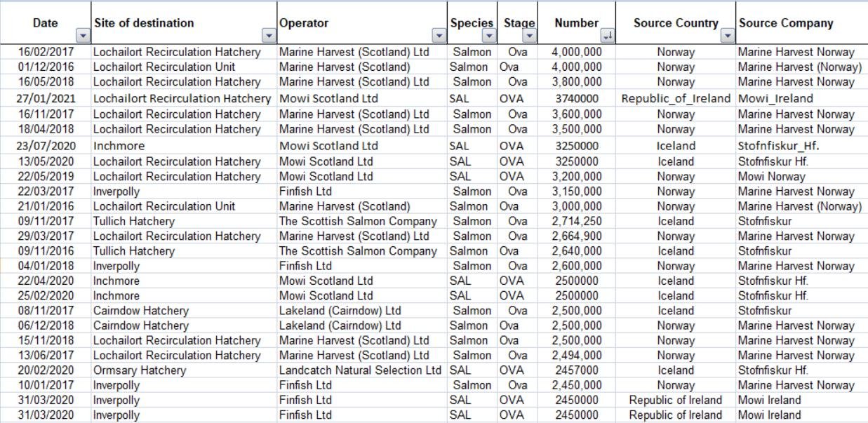Click the Source Company column header
Screen dimensions: 868x423
click(786, 23)
